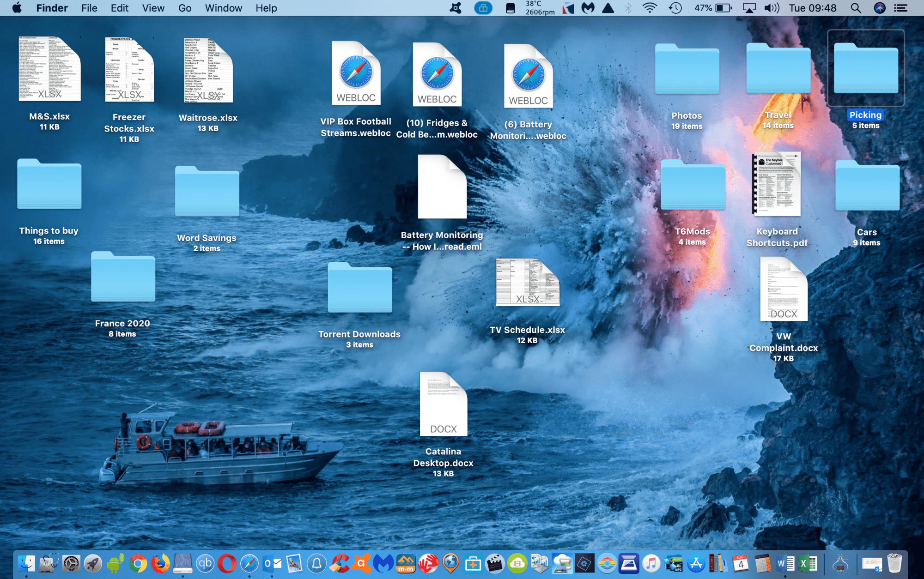Image resolution: width=924 pixels, height=579 pixels.
Task: Launch Microsoft Word from the Dock
Action: tap(785, 564)
